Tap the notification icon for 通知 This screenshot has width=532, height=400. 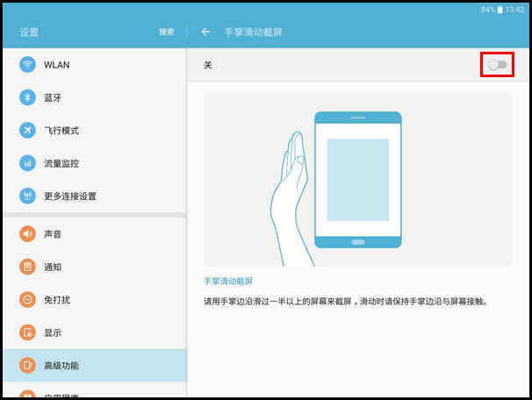tap(27, 267)
